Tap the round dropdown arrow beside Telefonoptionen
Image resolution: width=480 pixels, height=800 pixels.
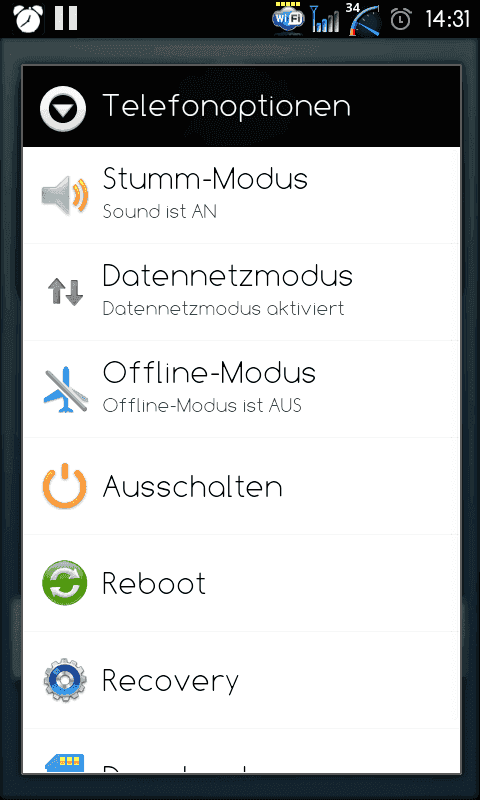coord(63,109)
